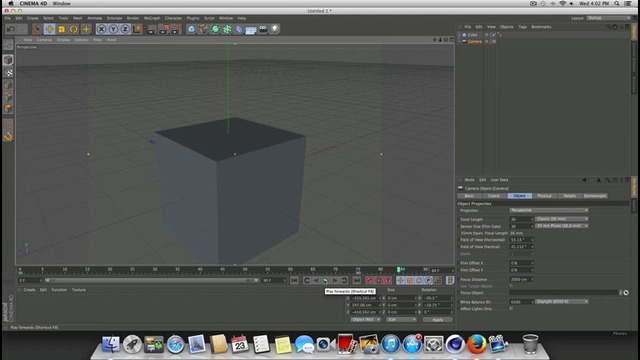Switch to the Details tab
The image size is (640, 360).
pyautogui.click(x=569, y=196)
